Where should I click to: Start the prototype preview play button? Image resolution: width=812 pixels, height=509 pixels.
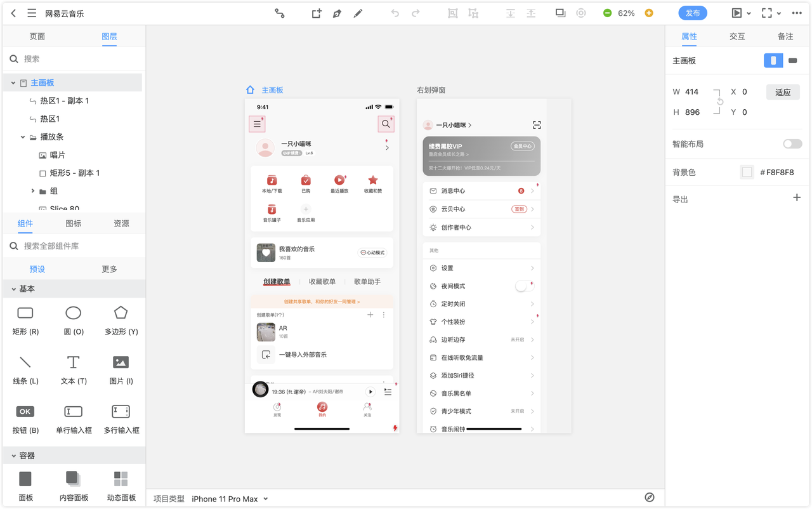[x=737, y=13]
